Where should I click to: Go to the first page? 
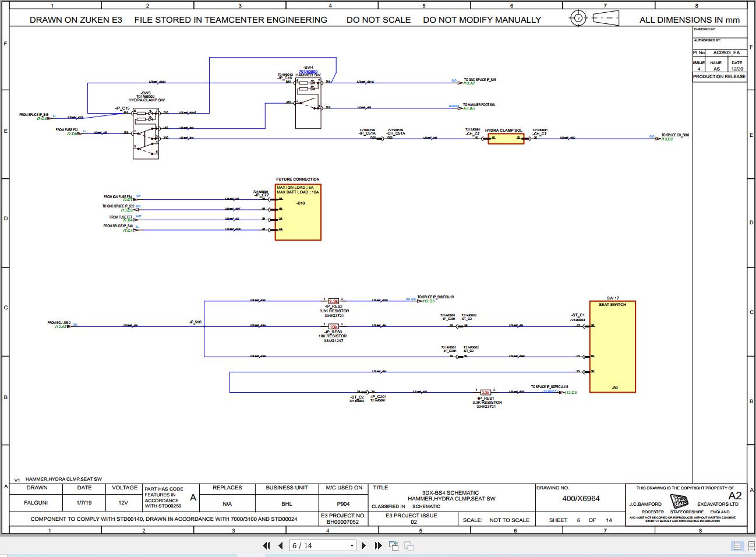[266, 546]
